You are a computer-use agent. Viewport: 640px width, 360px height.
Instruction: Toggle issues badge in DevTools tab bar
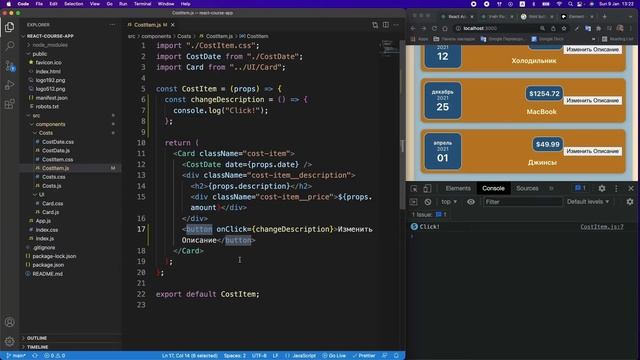(x=580, y=188)
